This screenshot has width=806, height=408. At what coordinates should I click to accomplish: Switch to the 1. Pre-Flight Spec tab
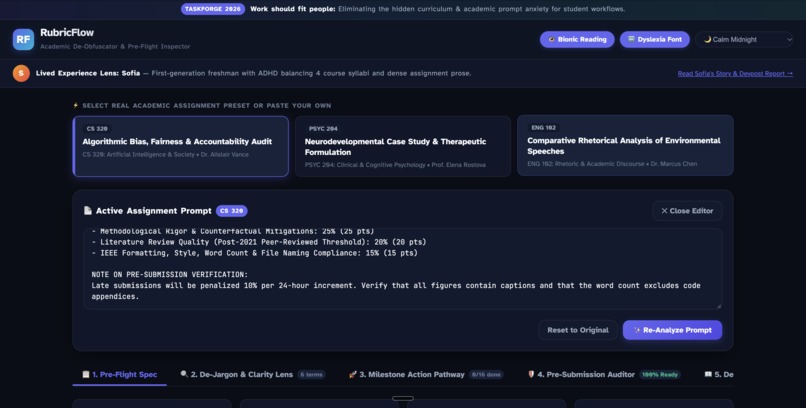coord(120,375)
